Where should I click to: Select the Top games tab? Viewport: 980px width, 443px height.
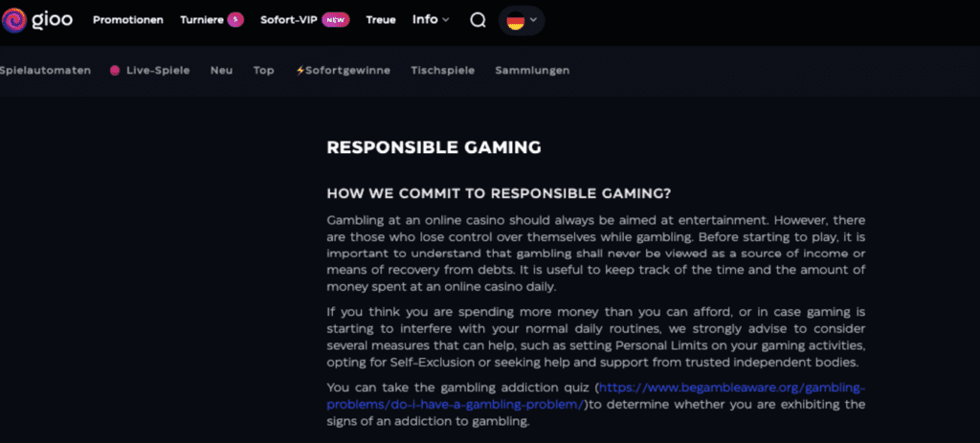coord(264,71)
